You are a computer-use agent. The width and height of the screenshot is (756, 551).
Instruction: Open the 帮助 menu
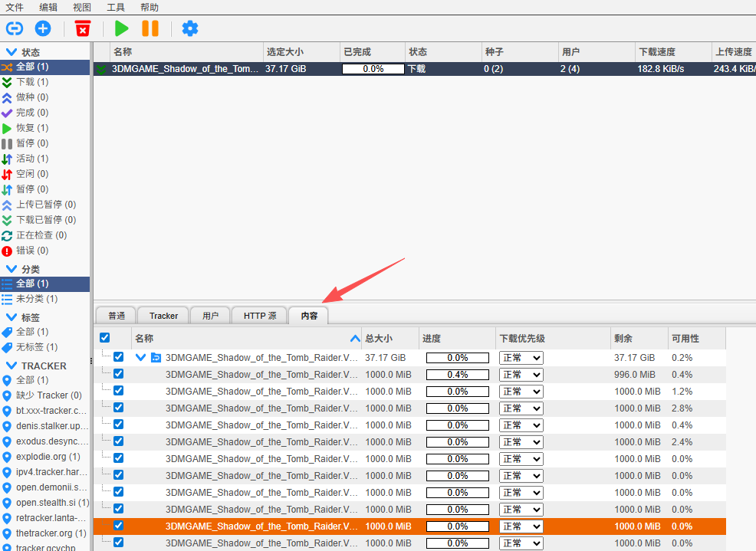click(x=150, y=7)
